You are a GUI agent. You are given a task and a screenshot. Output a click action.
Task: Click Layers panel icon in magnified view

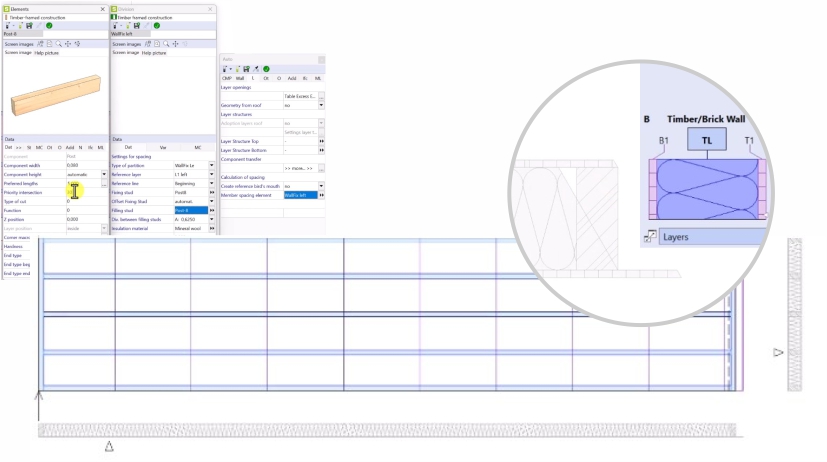tap(650, 237)
